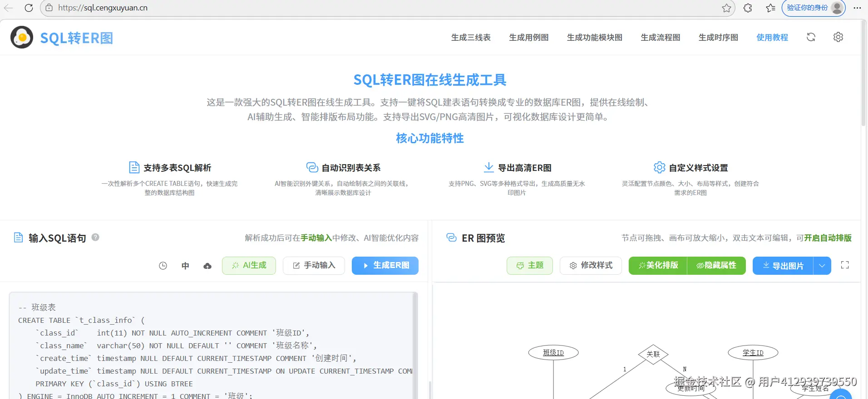Open 使用教程 menu link
The width and height of the screenshot is (868, 399).
point(772,37)
